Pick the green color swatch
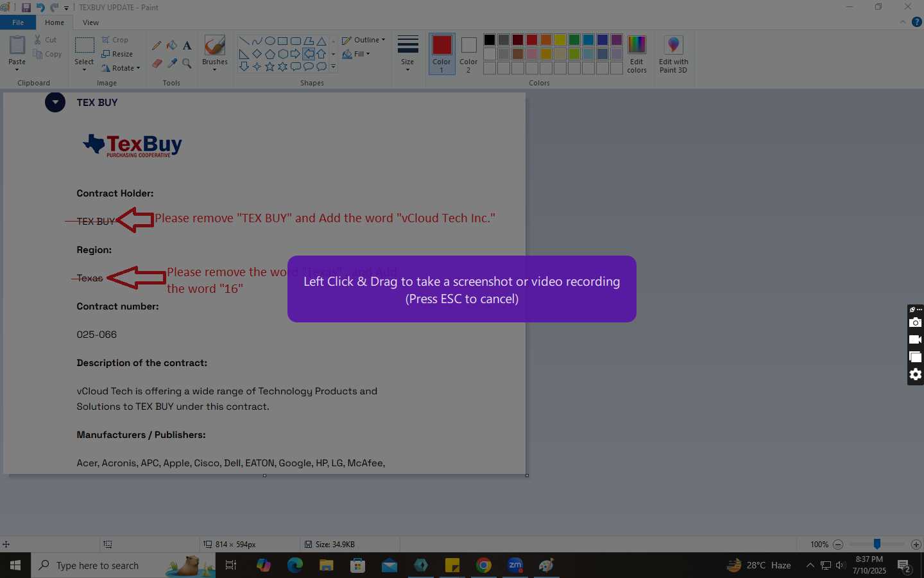924x578 pixels. pyautogui.click(x=574, y=40)
